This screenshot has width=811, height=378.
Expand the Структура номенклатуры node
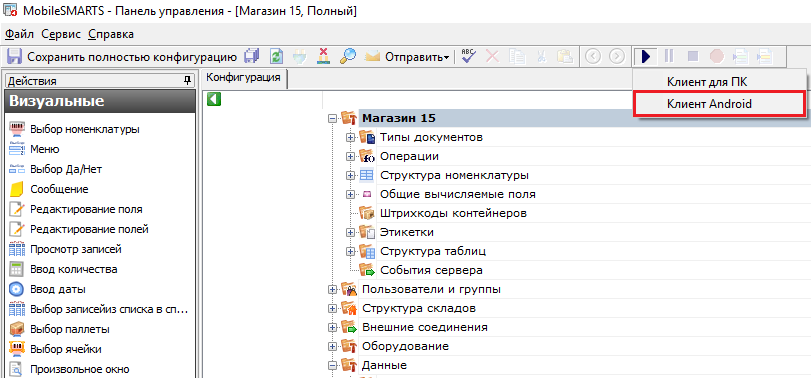[350, 175]
